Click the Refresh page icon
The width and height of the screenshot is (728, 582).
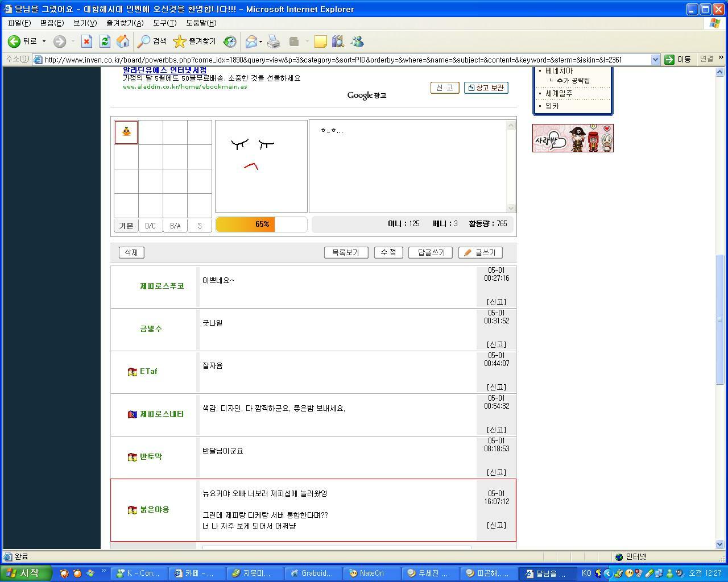(105, 41)
